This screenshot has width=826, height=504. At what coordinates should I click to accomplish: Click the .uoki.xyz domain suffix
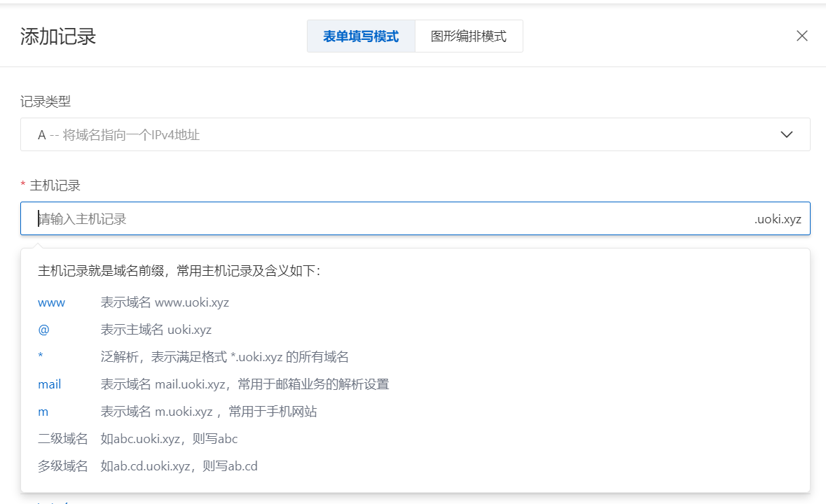click(777, 219)
